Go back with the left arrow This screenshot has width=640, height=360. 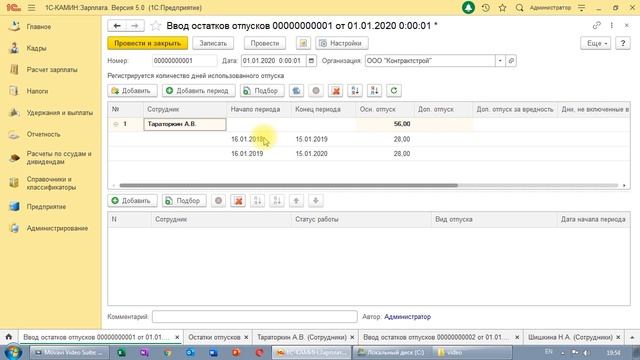click(x=117, y=26)
